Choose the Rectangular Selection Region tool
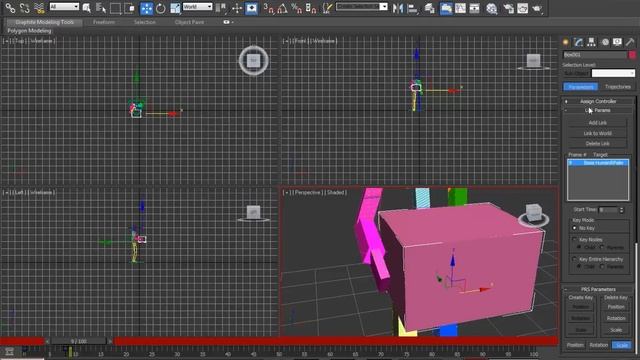Screen dimensions: 640x360 pyautogui.click(x=116, y=8)
